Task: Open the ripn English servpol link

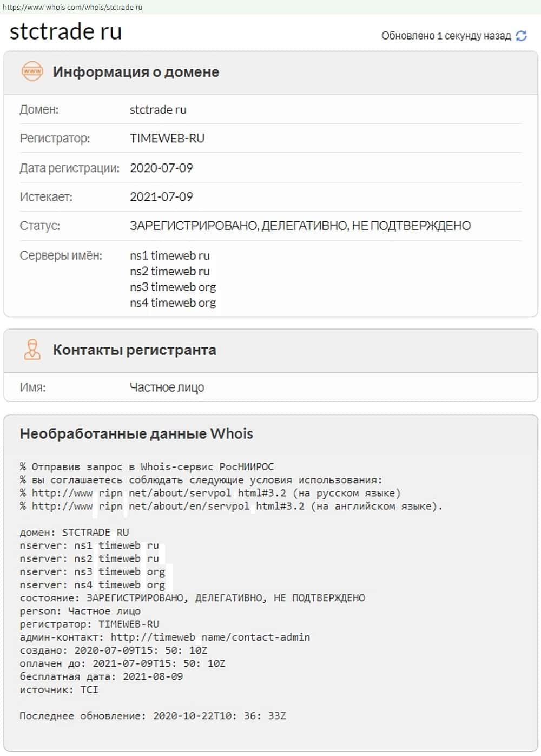Action: point(168,507)
